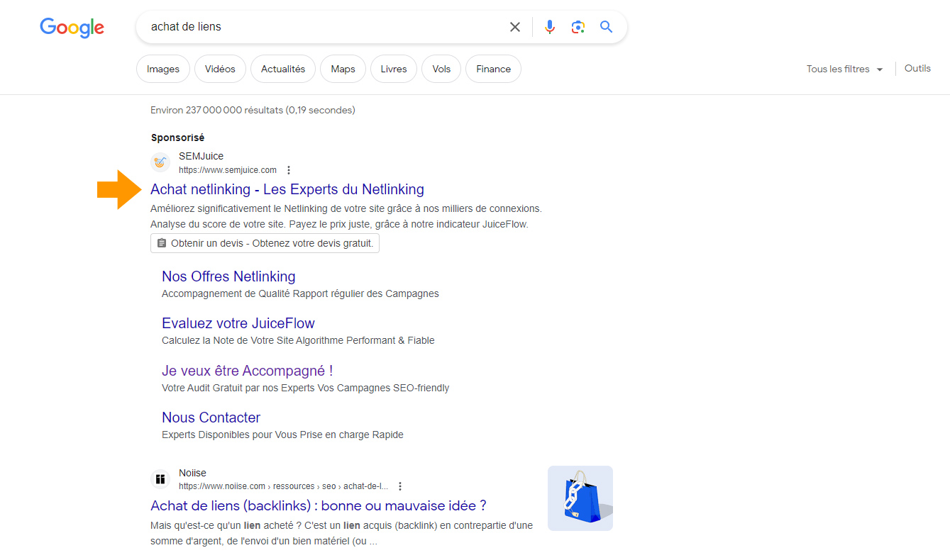This screenshot has width=950, height=560.
Task: Select the Vols filter tab
Action: [x=441, y=69]
